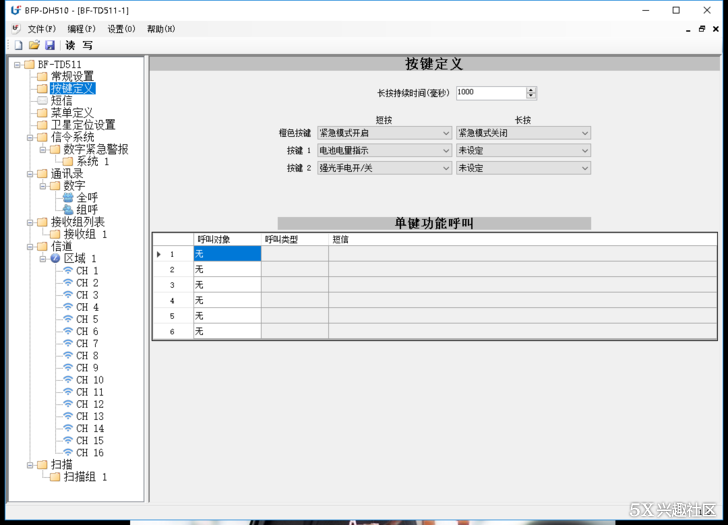728x525 pixels.
Task: Select row 3 呼叫对象 cell in table
Action: (x=227, y=285)
